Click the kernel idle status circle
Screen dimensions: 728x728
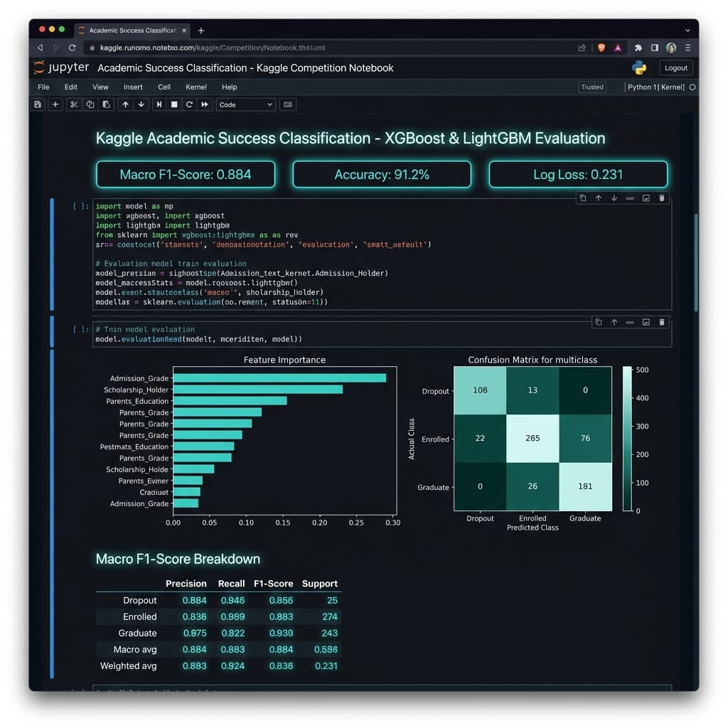pos(692,87)
